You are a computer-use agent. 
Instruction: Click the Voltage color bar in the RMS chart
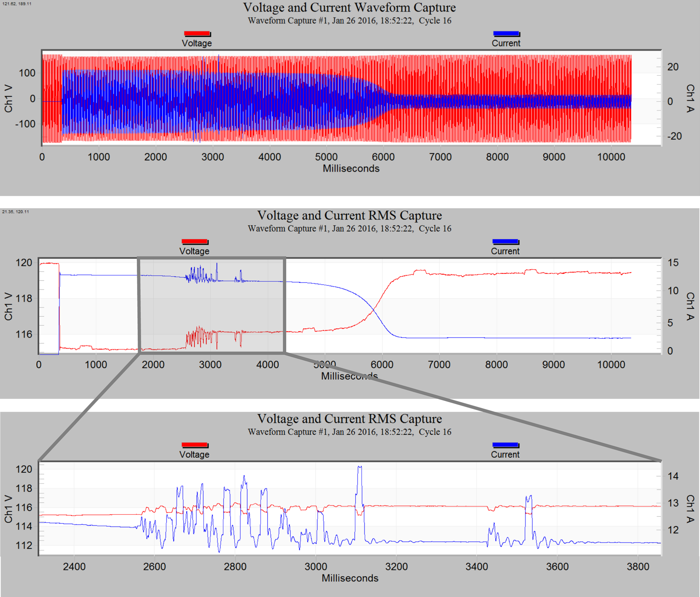(195, 241)
